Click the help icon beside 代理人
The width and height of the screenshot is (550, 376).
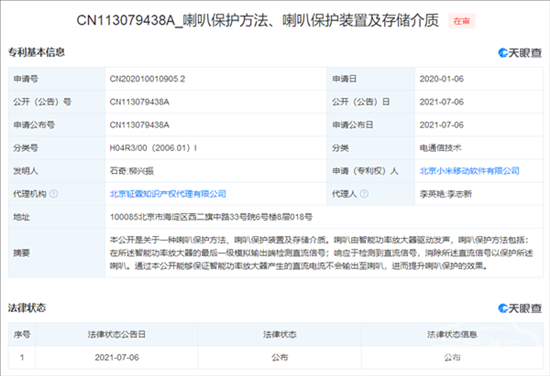(x=364, y=194)
